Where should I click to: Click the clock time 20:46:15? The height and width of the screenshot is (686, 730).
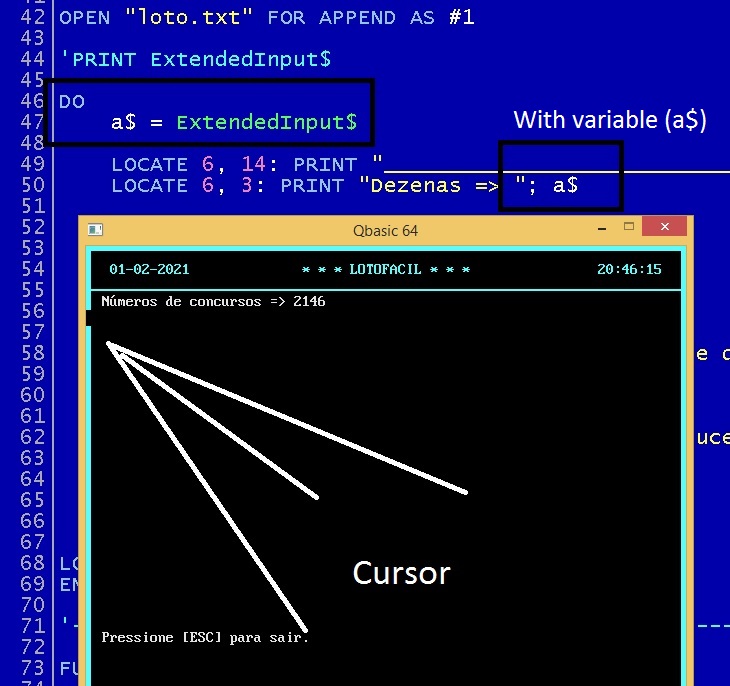[629, 270]
